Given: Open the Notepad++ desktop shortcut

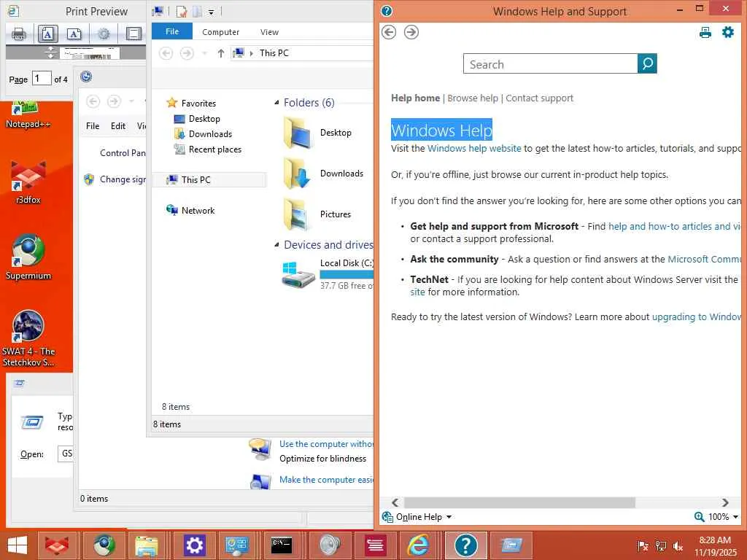Looking at the screenshot, I should [x=28, y=115].
